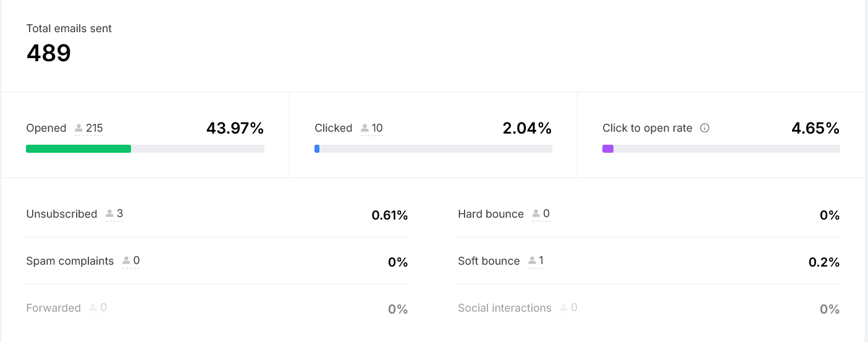Screen dimensions: 868x342
Task: Click the info icon beside Click to open rate
Action: click(704, 128)
